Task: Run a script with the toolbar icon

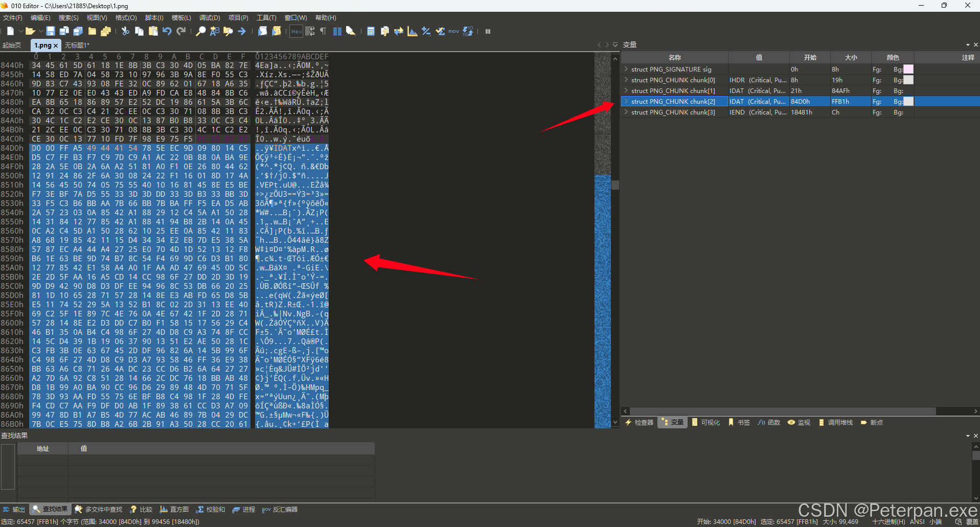Action: point(262,31)
